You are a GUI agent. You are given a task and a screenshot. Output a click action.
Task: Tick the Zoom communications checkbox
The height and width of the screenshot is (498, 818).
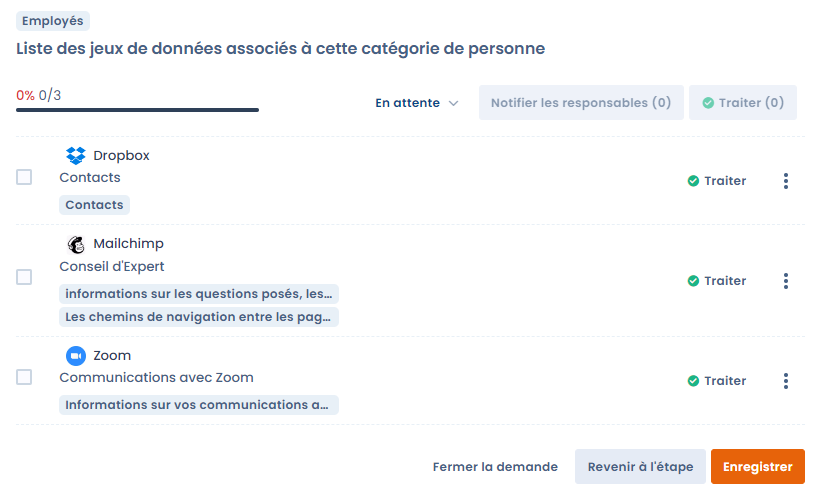24,377
